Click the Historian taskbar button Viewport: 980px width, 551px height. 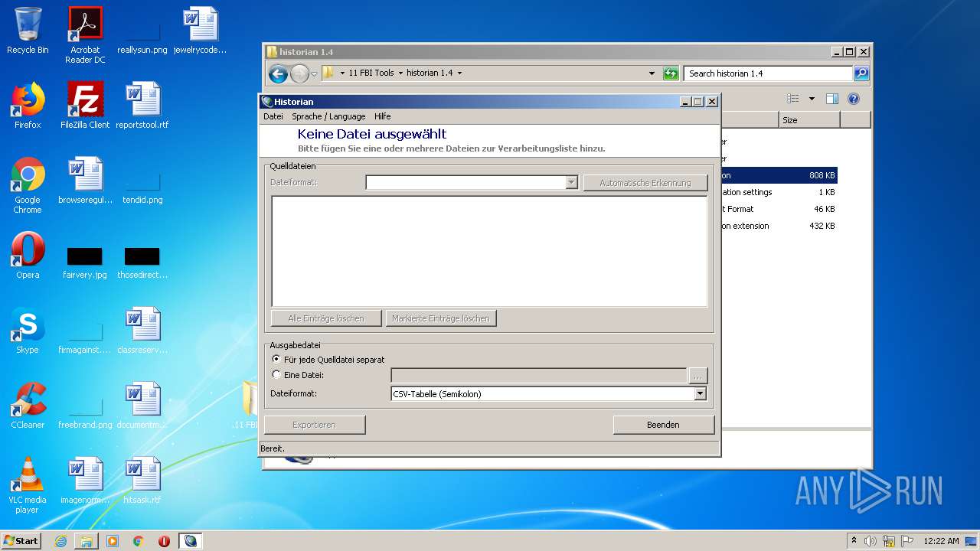coord(191,541)
